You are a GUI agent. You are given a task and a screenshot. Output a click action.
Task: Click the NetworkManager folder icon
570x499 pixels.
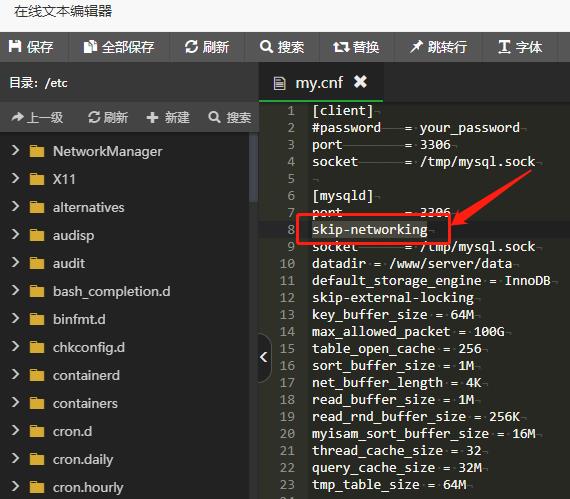pos(37,151)
